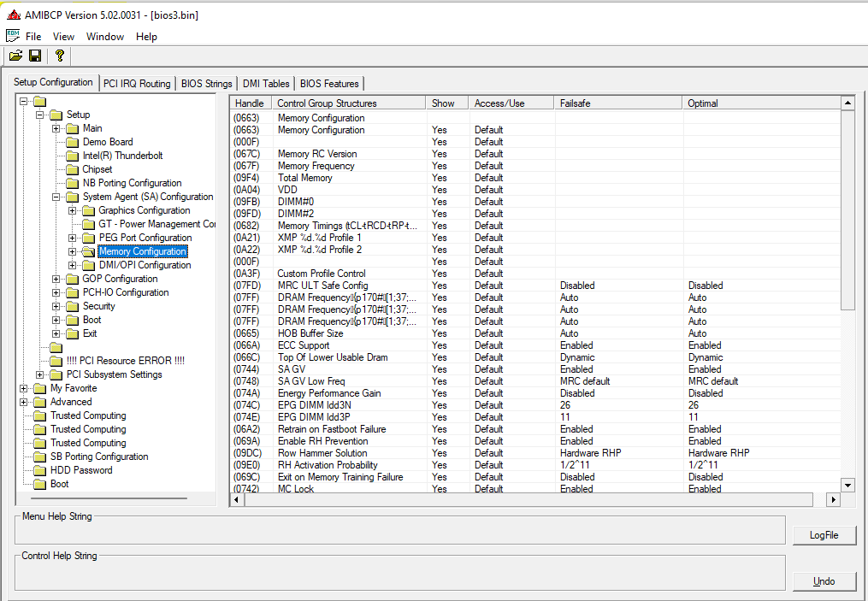This screenshot has height=601, width=868.
Task: Select the Energy Performance Gain row
Action: coord(534,393)
